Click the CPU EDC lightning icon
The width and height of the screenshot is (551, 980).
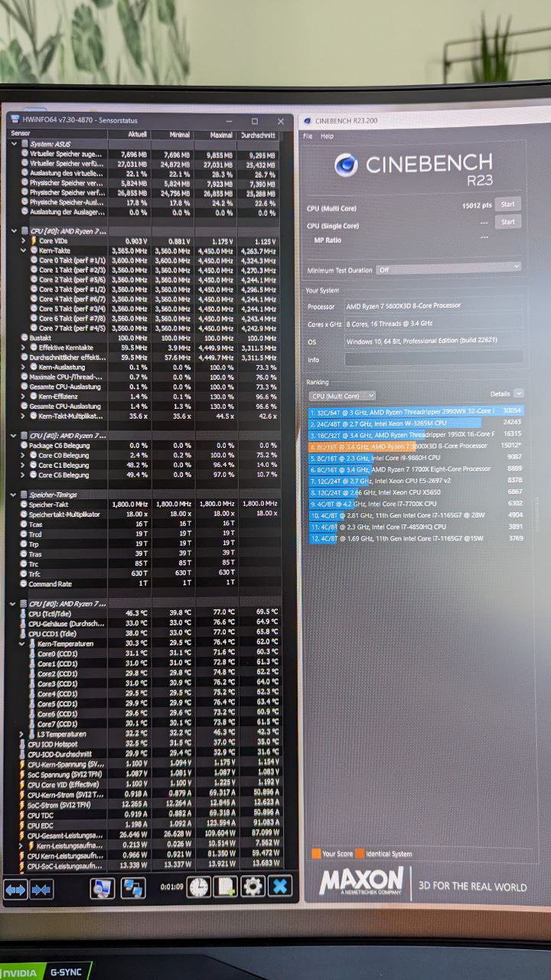pyautogui.click(x=24, y=825)
